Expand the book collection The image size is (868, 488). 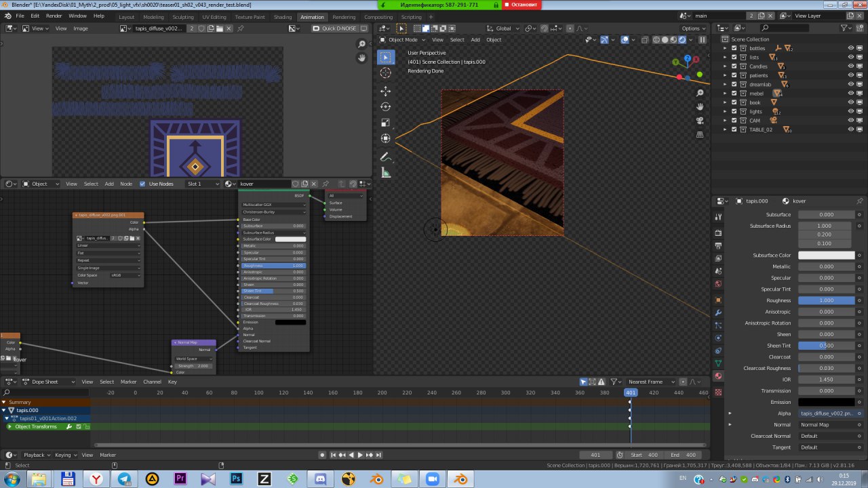pyautogui.click(x=725, y=102)
